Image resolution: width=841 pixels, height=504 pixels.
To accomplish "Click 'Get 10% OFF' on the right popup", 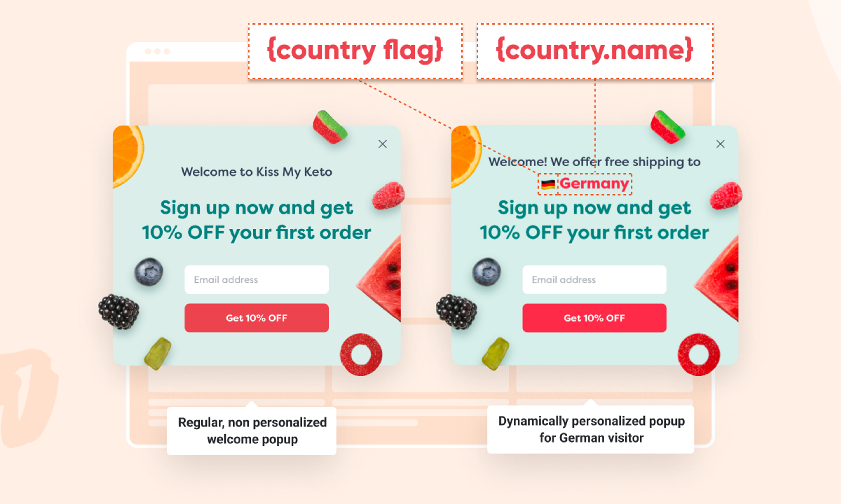I will pyautogui.click(x=594, y=318).
